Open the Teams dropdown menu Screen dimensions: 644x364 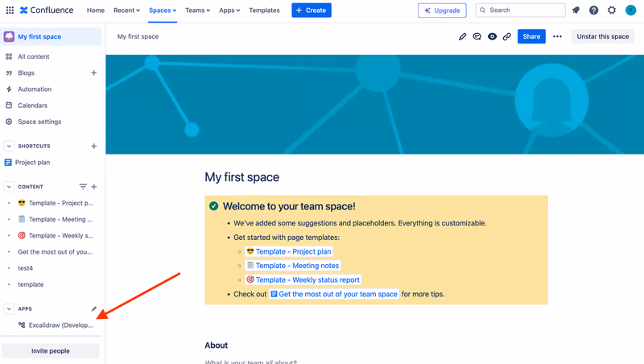tap(197, 10)
